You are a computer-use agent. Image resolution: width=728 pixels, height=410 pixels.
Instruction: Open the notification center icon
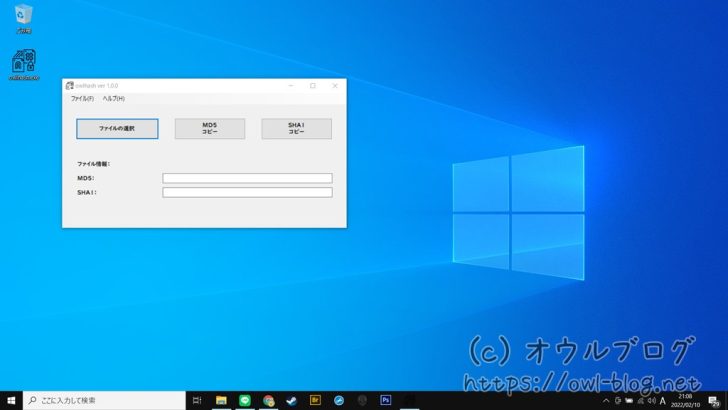click(x=714, y=401)
